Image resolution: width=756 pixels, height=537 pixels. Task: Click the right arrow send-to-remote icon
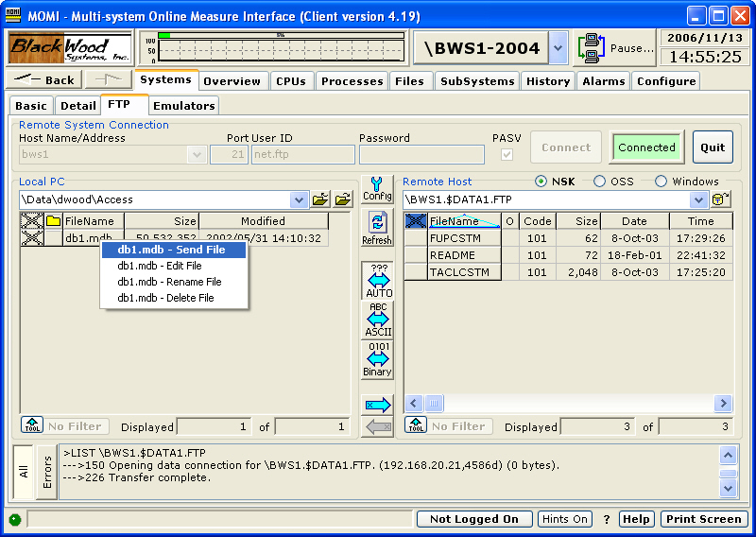tap(377, 405)
